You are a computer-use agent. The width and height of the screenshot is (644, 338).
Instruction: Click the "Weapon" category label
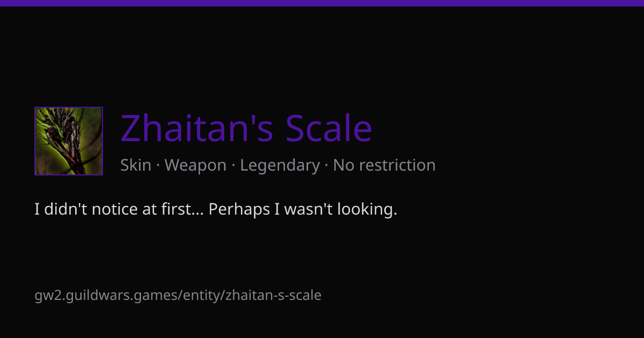click(195, 165)
